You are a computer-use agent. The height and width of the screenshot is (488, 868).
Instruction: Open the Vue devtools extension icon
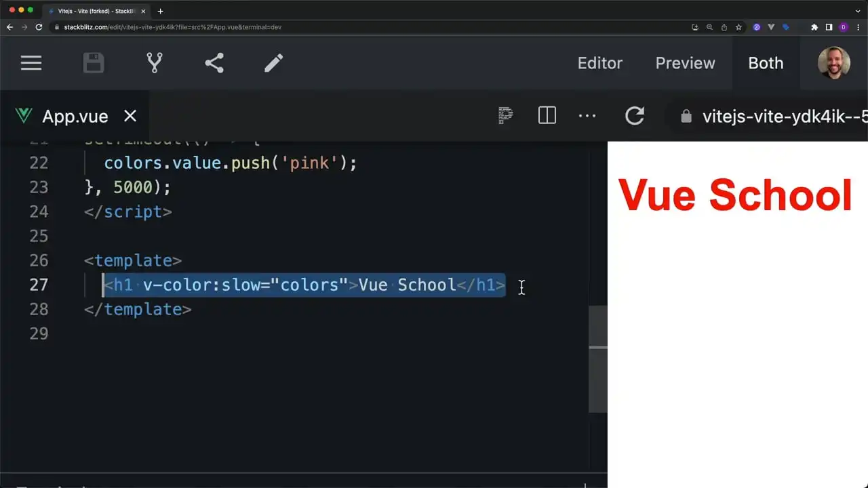[x=771, y=27]
